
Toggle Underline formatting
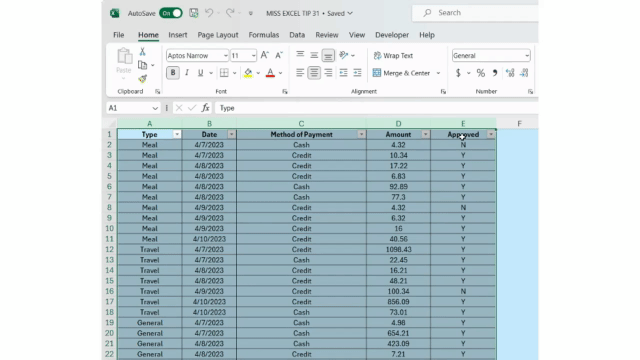click(x=200, y=73)
